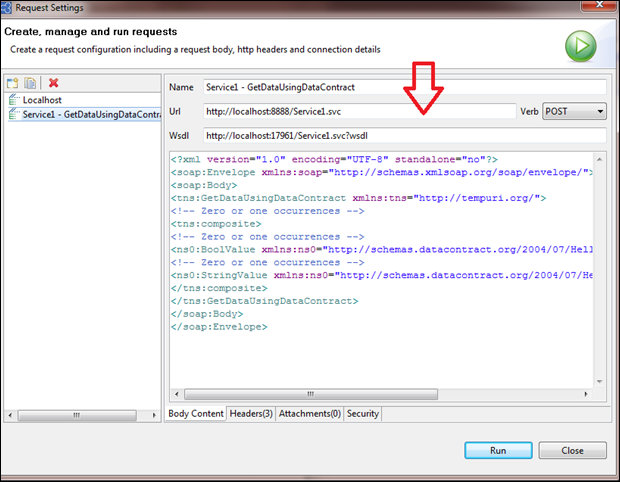Click the <ns0:BoolValue element line

[x=382, y=250]
